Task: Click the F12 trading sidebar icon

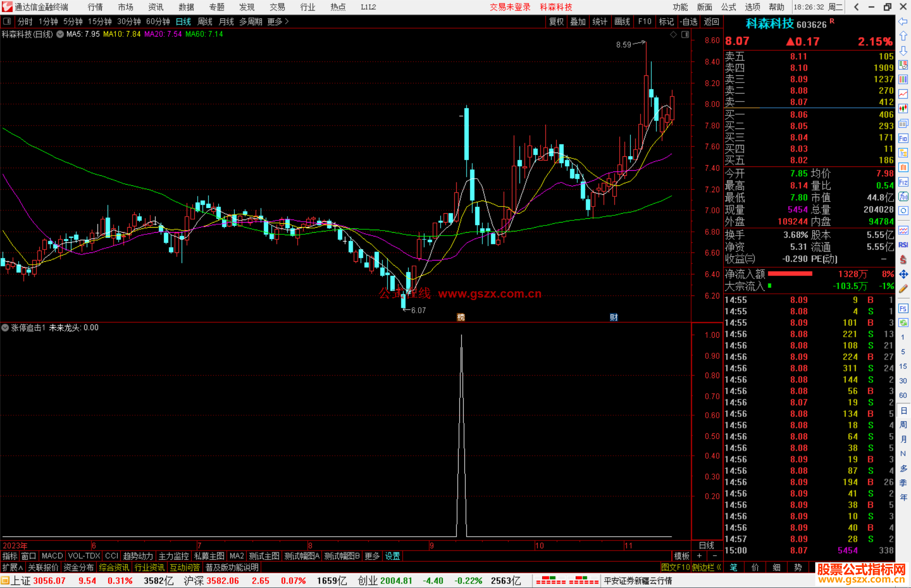Action: (x=903, y=182)
